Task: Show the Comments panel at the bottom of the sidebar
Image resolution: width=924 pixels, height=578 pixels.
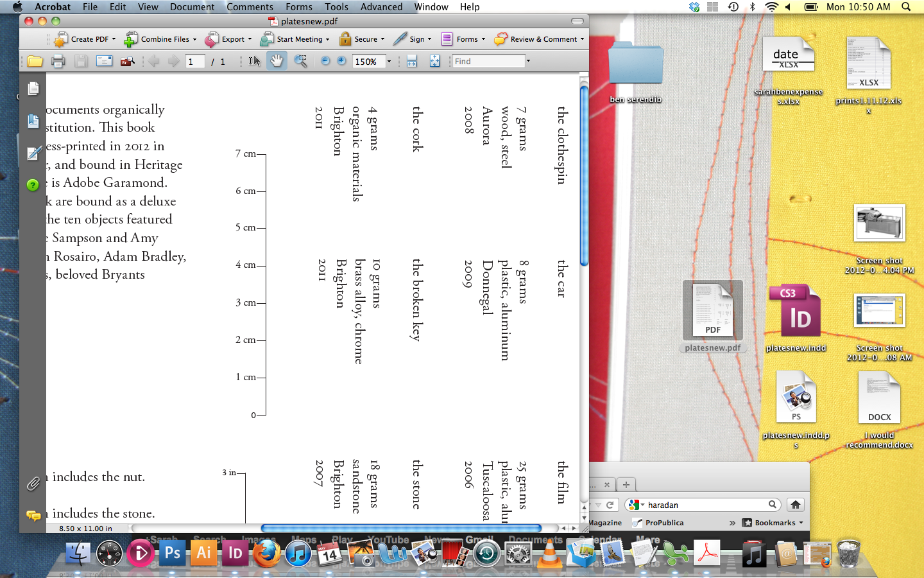Action: (33, 515)
